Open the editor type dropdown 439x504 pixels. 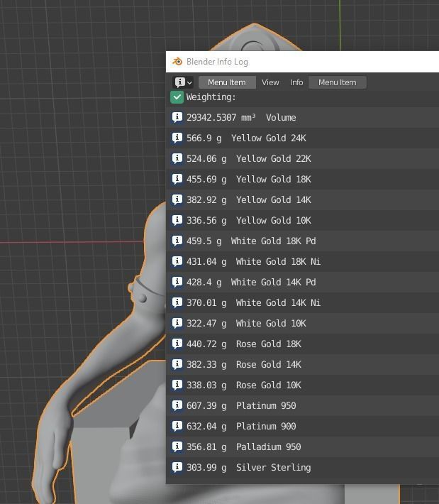point(183,82)
